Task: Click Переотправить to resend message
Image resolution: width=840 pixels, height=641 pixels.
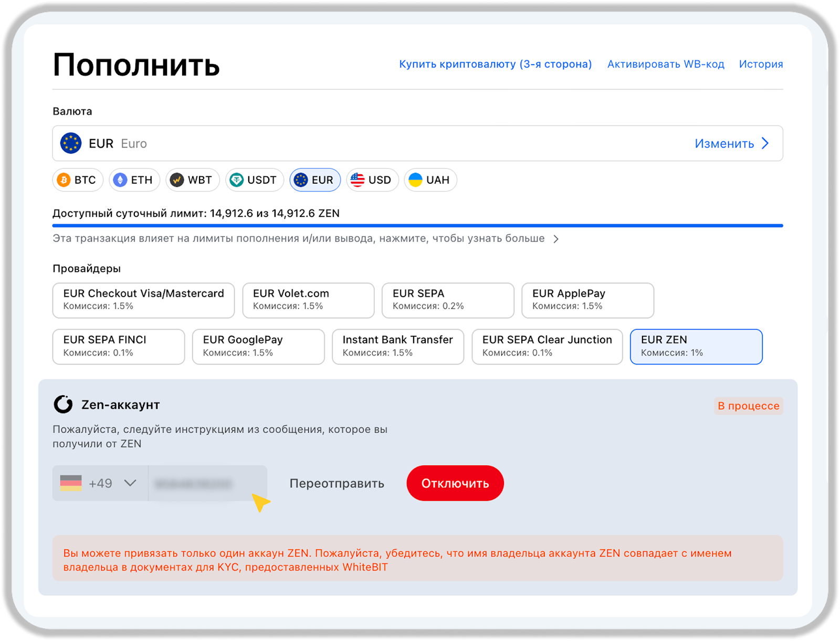Action: [x=337, y=484]
